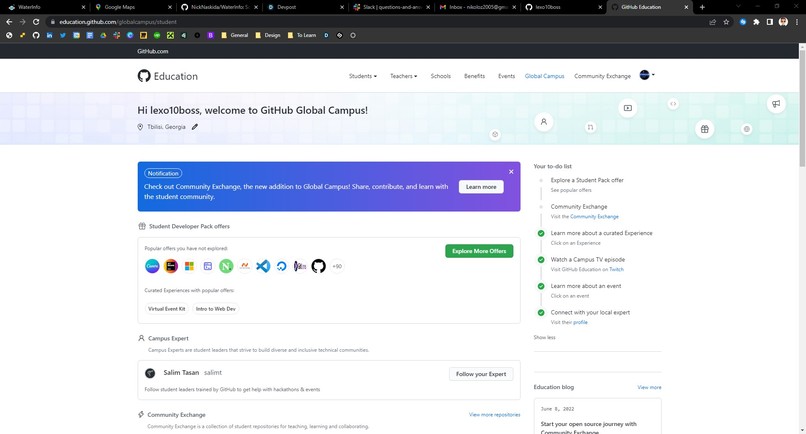Viewport: 806px width, 434px height.
Task: Go to the Events nav item
Action: (506, 76)
